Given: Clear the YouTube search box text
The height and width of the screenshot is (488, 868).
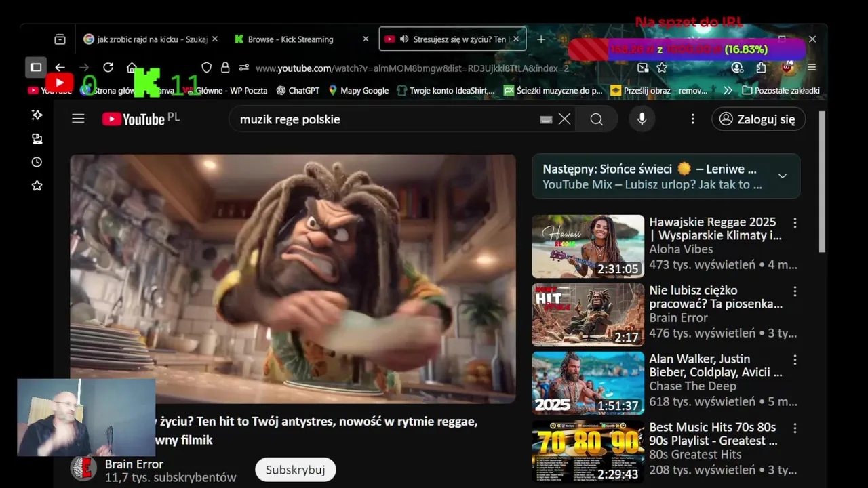Looking at the screenshot, I should click(x=564, y=119).
